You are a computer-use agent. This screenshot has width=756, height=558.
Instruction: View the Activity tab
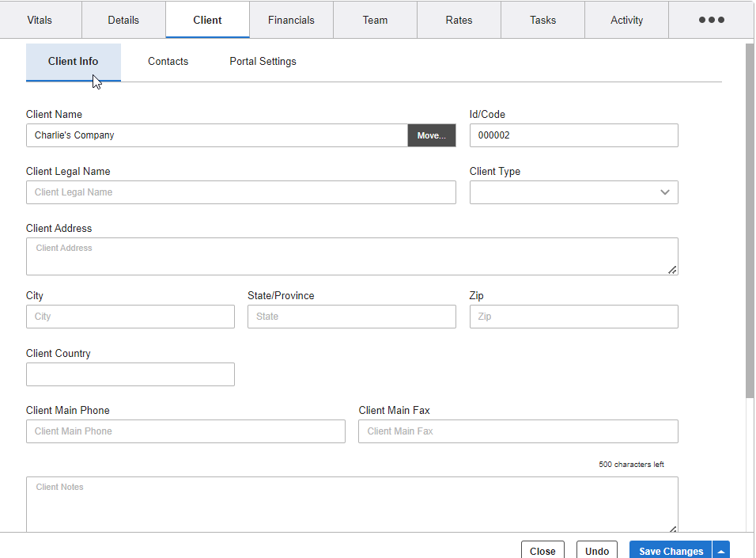626,20
